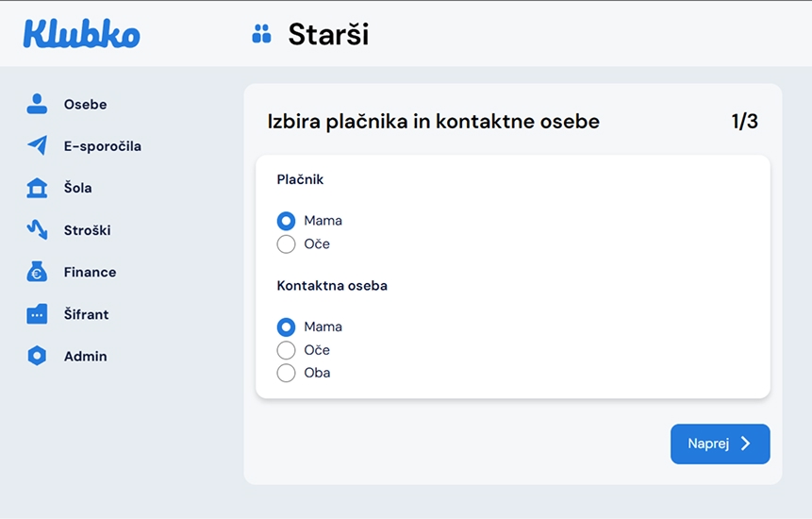The height and width of the screenshot is (519, 812).
Task: Choose Oče under Kontaktna oseba
Action: (x=286, y=350)
